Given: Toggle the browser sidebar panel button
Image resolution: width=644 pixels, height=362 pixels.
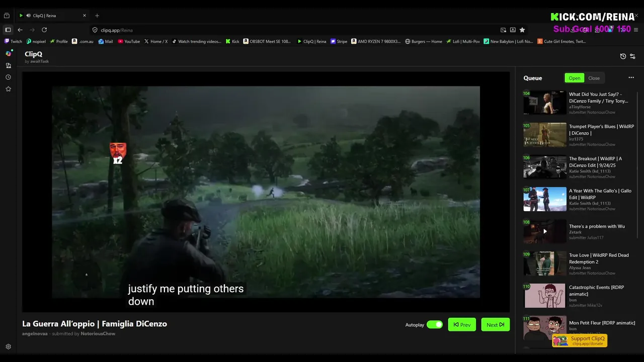Looking at the screenshot, I should (x=8, y=30).
